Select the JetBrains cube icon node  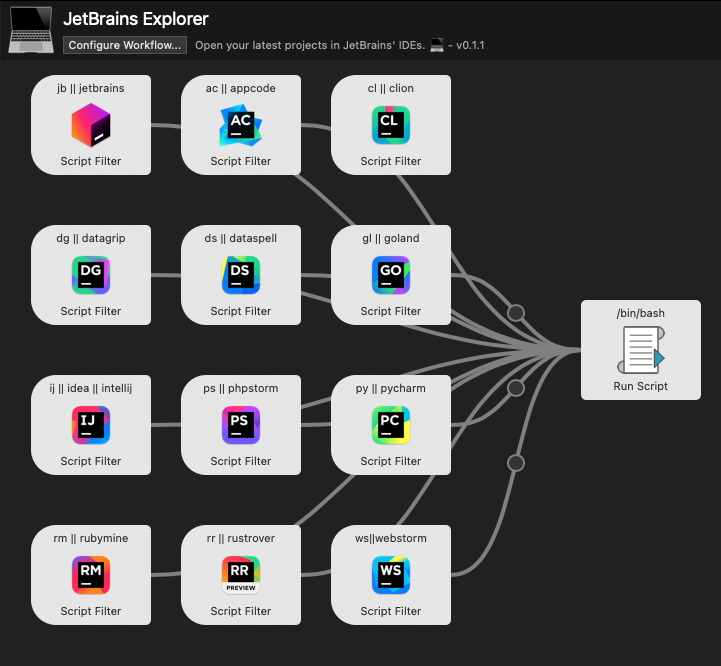pos(91,125)
